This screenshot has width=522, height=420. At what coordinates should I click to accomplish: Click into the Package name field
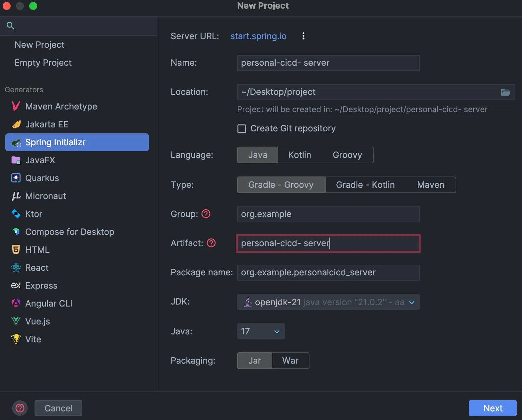point(328,273)
